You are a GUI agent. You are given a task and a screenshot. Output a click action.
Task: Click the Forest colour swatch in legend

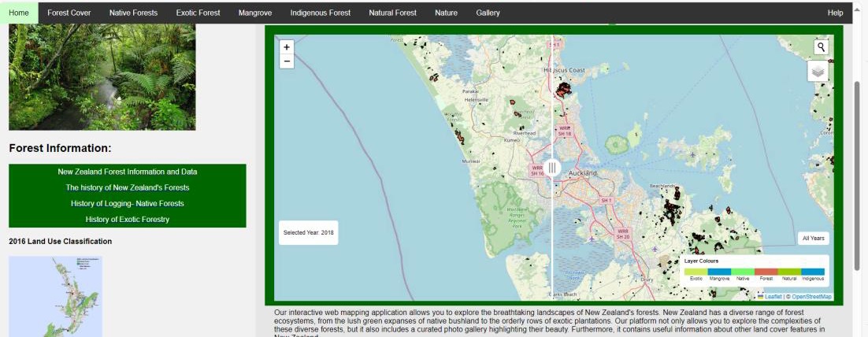click(766, 272)
